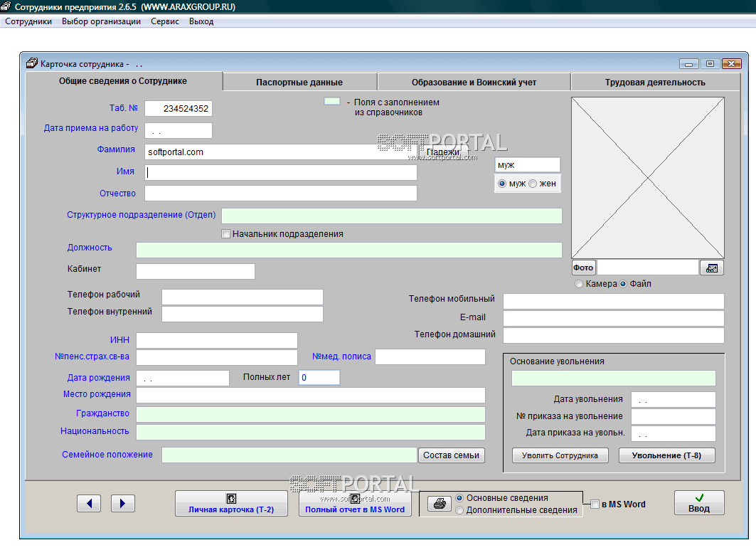Click the app icon in title bar
This screenshot has width=756, height=550.
pyautogui.click(x=6, y=6)
